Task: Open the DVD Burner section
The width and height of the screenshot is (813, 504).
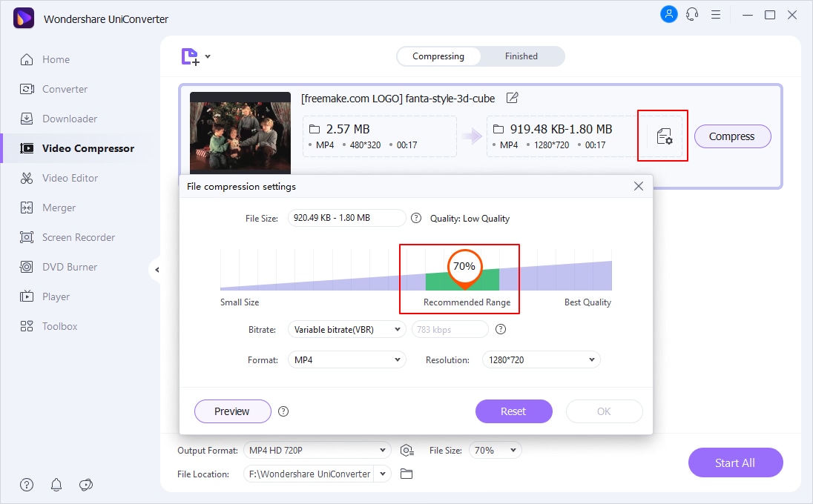Action: coord(59,267)
